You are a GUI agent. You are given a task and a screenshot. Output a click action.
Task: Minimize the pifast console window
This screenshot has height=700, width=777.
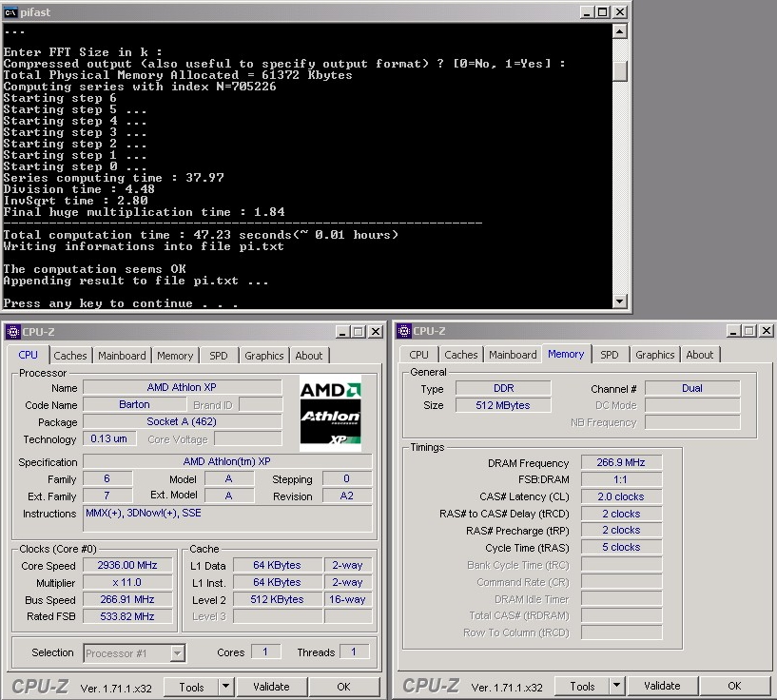coord(587,12)
